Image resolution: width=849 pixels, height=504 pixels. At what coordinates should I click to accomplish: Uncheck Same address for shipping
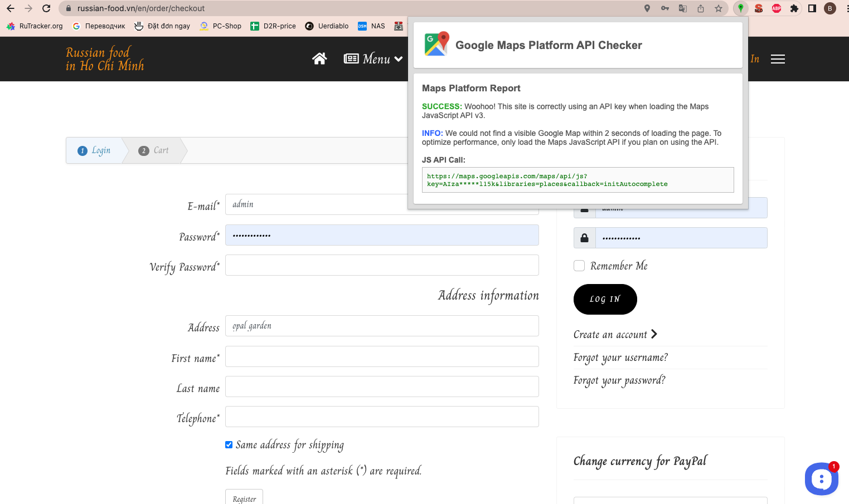[x=229, y=444]
